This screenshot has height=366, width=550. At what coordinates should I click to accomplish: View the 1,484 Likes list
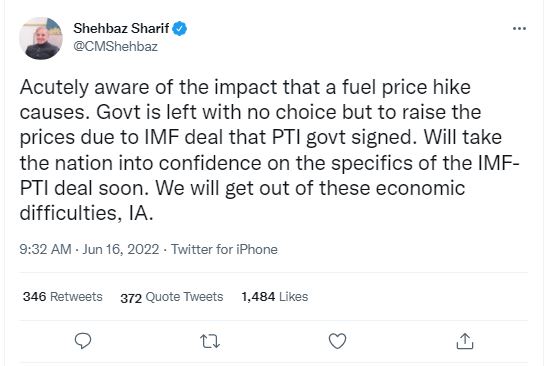pos(275,297)
